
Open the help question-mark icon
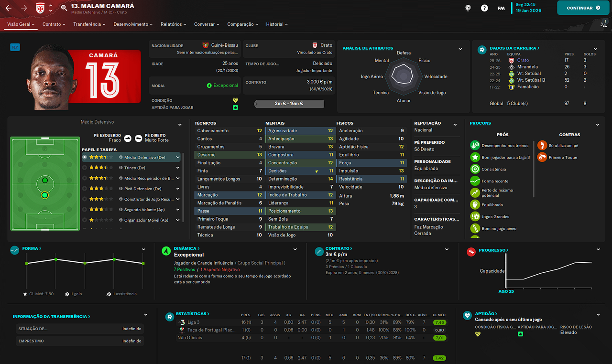click(485, 8)
